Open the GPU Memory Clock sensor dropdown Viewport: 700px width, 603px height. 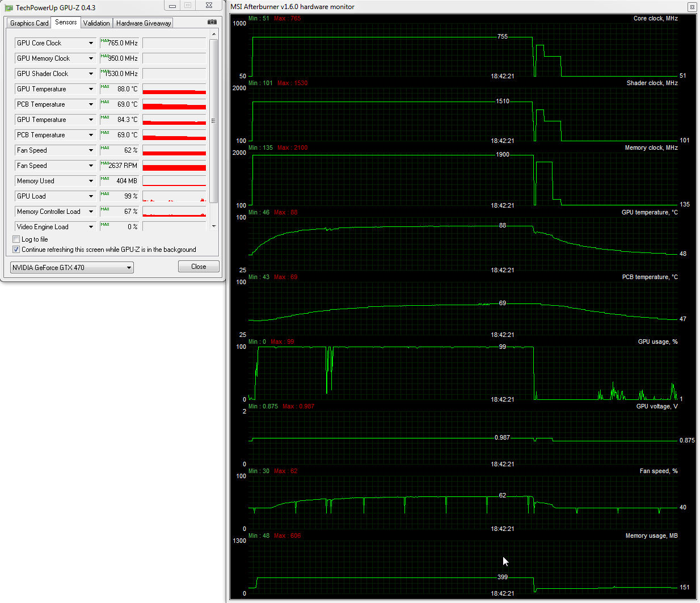[91, 58]
